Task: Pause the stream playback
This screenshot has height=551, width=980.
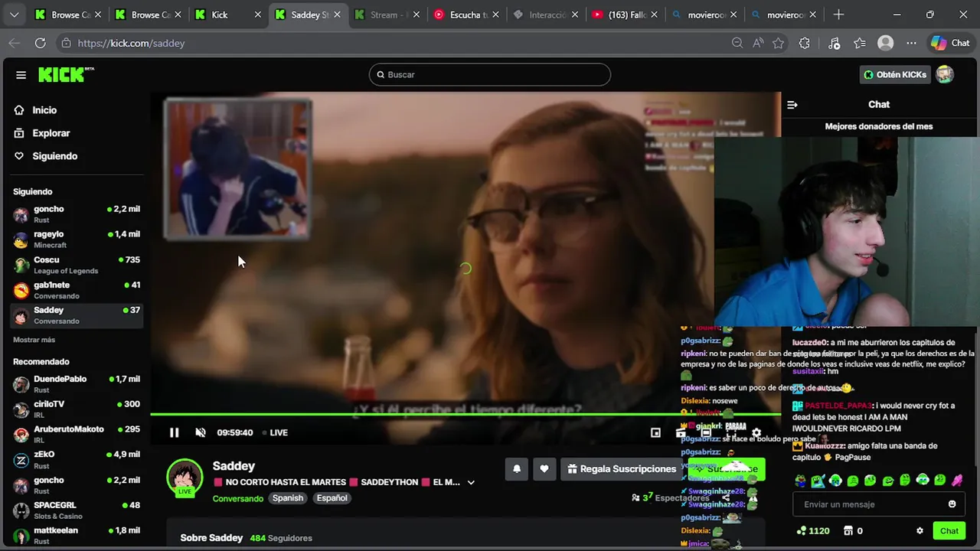Action: pos(174,432)
